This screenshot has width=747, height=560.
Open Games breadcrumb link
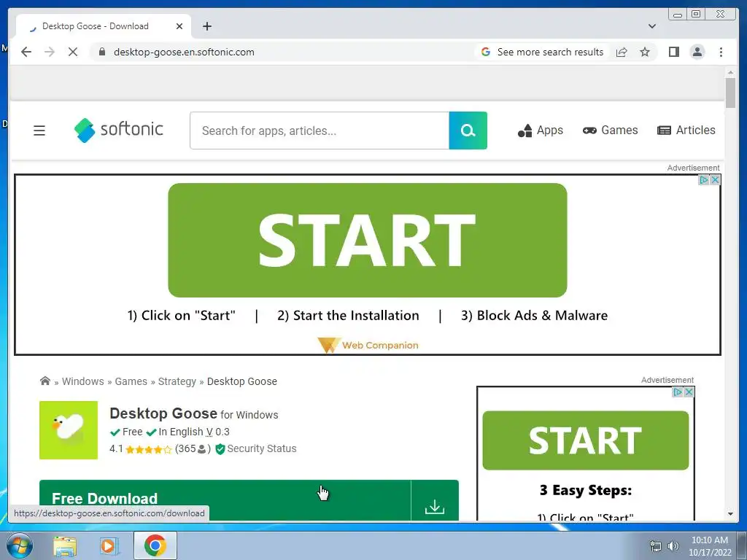131,381
